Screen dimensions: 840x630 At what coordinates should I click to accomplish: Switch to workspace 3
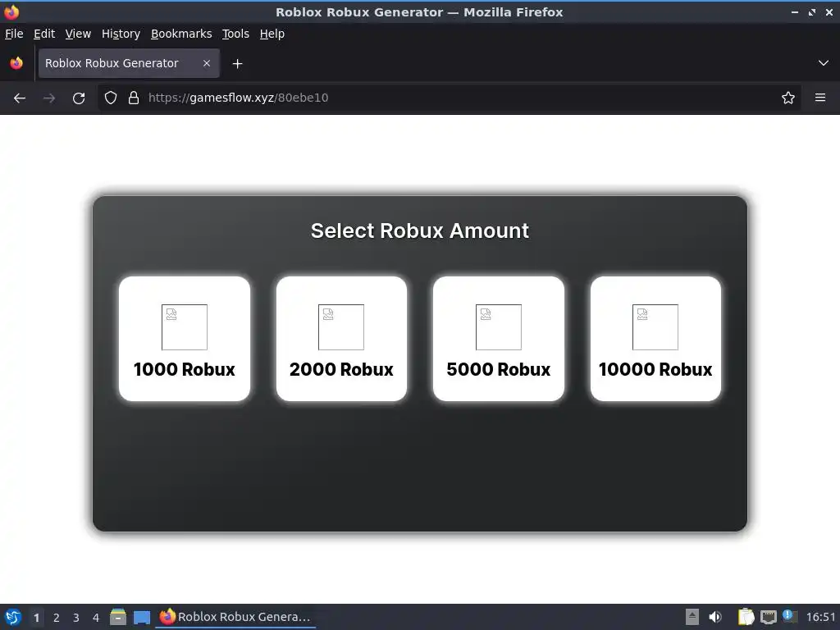click(76, 618)
